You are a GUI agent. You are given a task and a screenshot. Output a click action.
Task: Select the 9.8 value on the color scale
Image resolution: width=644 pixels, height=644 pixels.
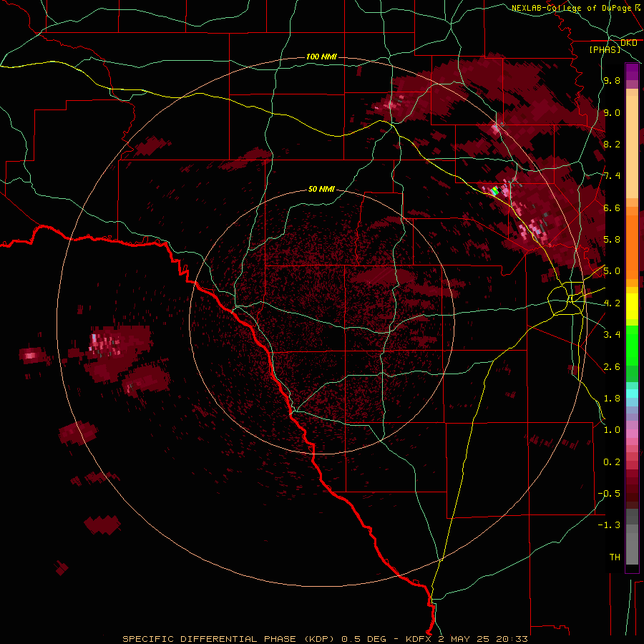(x=612, y=81)
